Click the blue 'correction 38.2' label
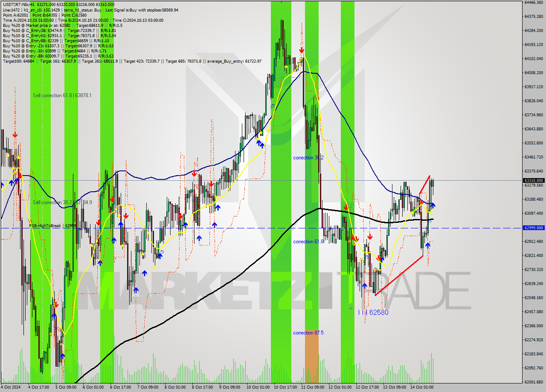Viewport: 546px width, 392px height. point(308,158)
